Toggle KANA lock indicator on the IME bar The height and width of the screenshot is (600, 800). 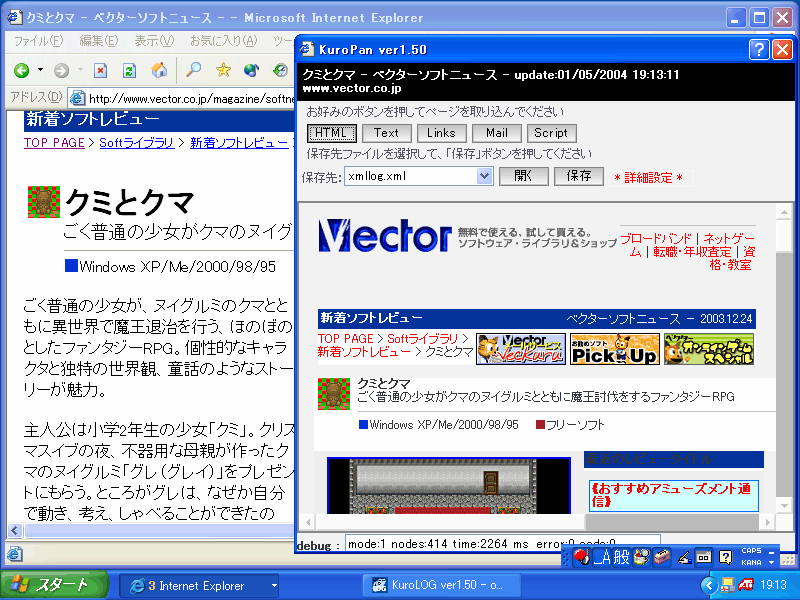pos(751,562)
